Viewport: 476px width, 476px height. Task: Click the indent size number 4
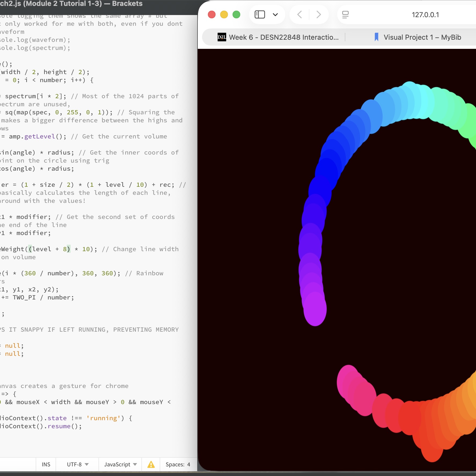pos(189,464)
